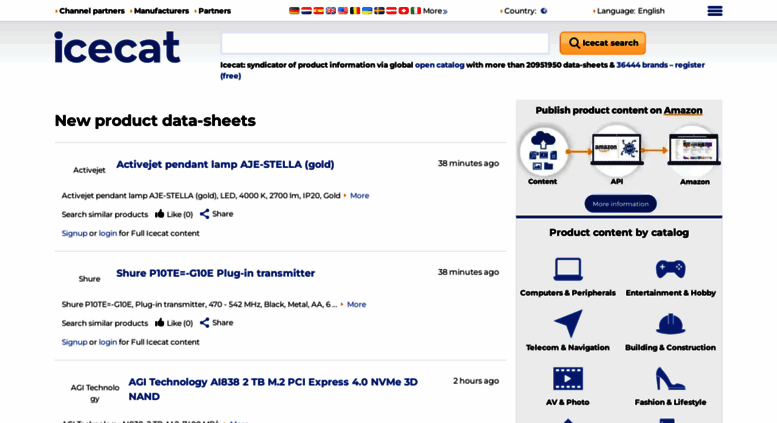777x423 pixels.
Task: Open the Amazon link in sidebar heading
Action: 683,110
